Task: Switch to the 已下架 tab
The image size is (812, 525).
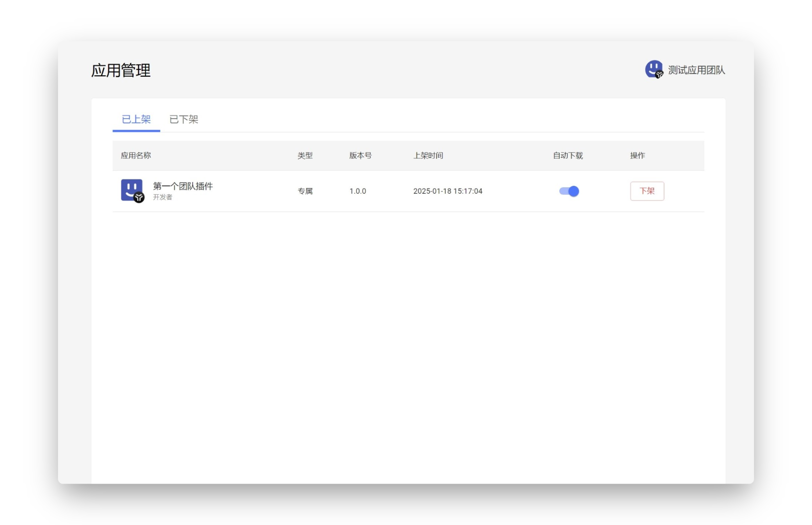Action: click(183, 119)
